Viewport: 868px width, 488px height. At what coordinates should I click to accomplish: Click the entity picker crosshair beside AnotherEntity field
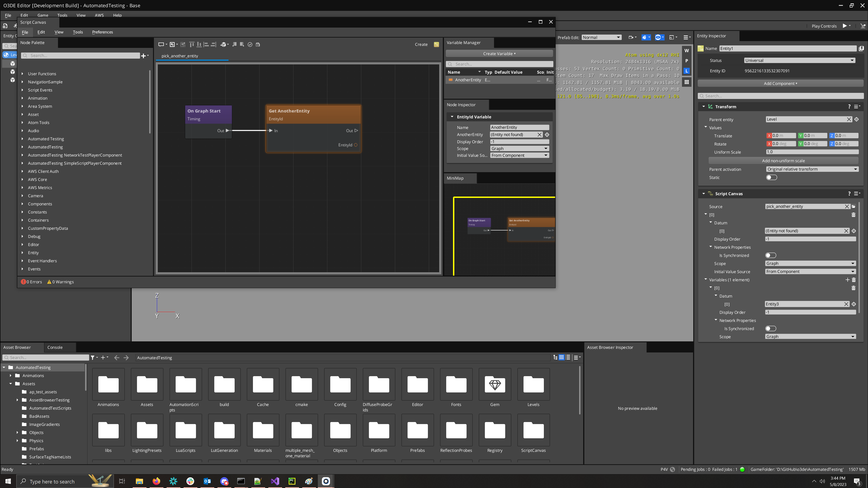click(547, 134)
